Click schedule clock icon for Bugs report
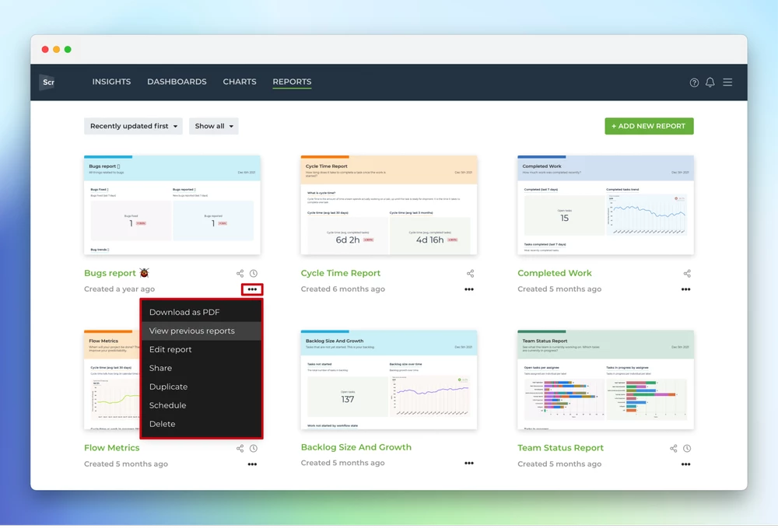 coord(254,273)
